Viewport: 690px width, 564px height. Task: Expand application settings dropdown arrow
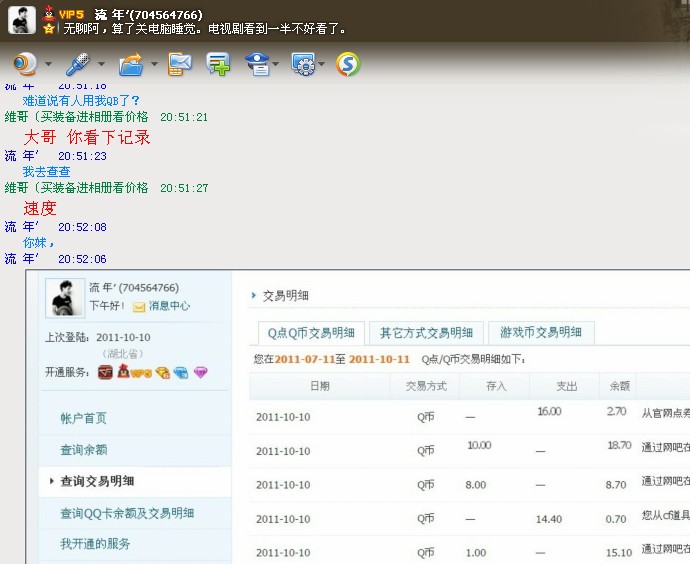pos(322,64)
